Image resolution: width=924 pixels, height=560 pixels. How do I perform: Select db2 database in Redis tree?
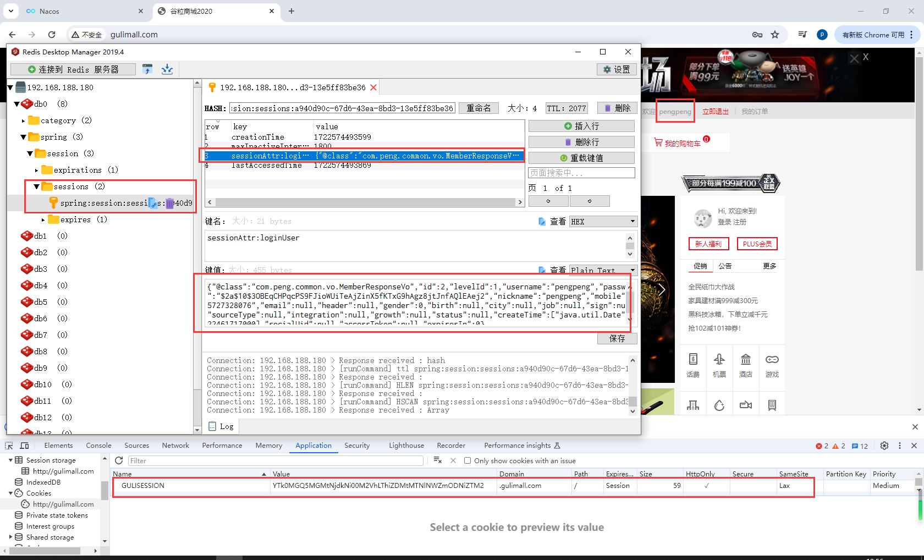(x=40, y=252)
